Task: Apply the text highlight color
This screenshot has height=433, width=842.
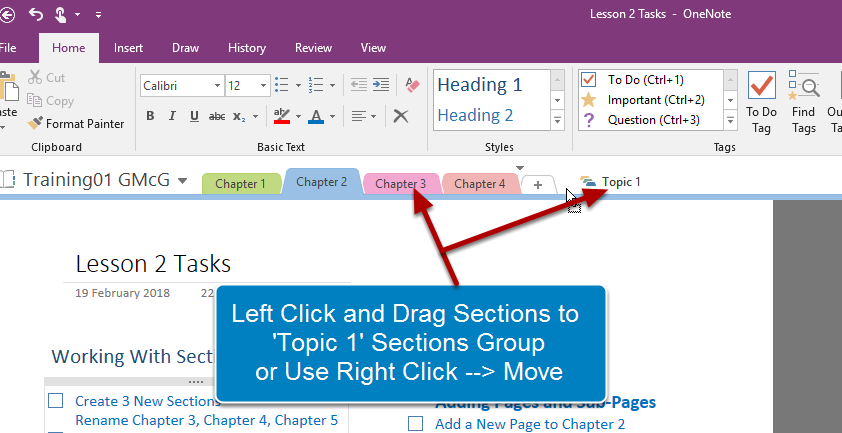Action: (x=282, y=116)
